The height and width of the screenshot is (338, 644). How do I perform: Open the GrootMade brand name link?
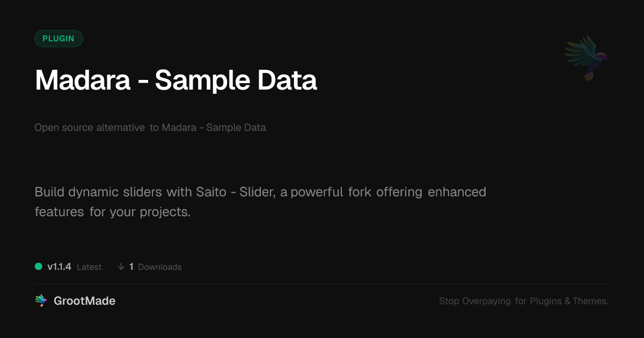point(84,301)
